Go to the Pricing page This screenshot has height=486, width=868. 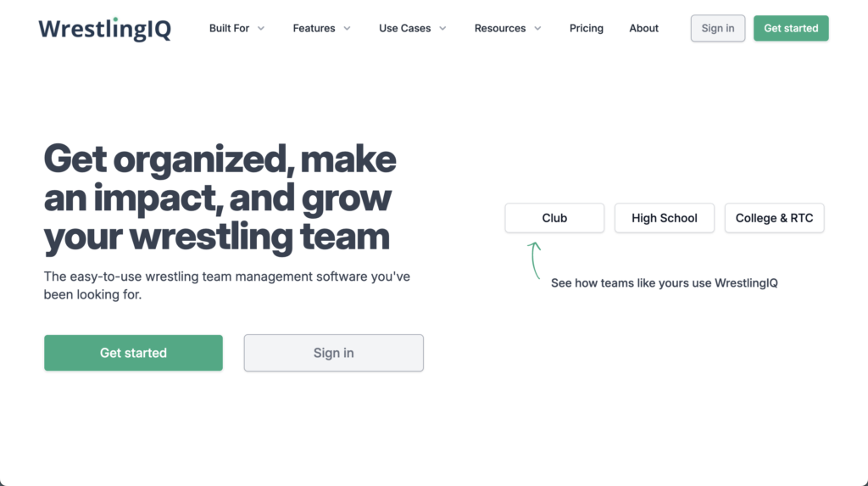(587, 28)
